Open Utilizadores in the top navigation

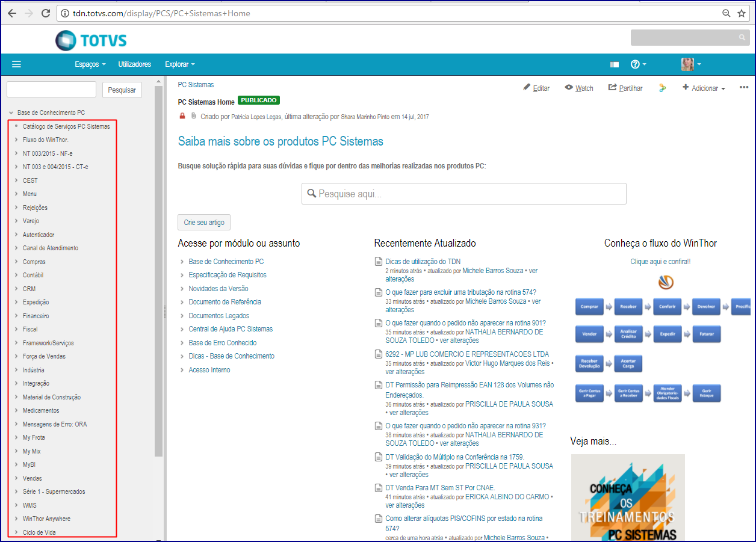coord(135,64)
